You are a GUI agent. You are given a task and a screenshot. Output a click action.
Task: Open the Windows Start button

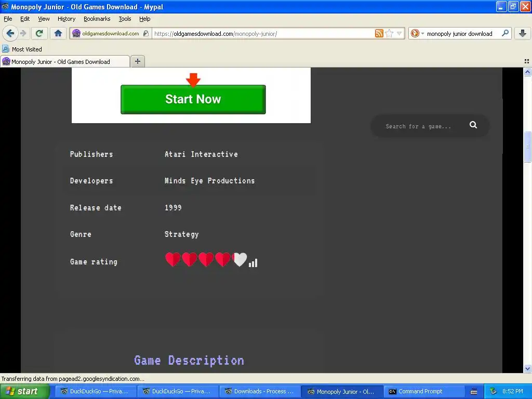pos(24,391)
